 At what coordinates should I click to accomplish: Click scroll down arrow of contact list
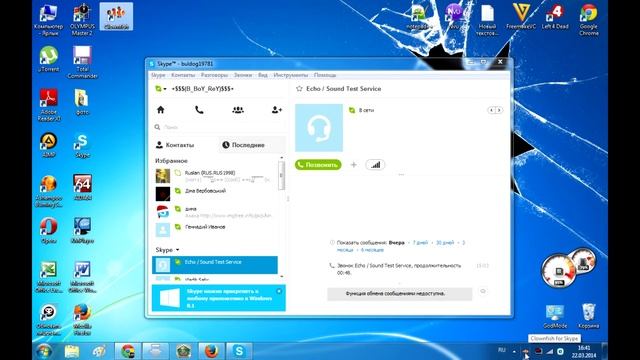(x=281, y=277)
